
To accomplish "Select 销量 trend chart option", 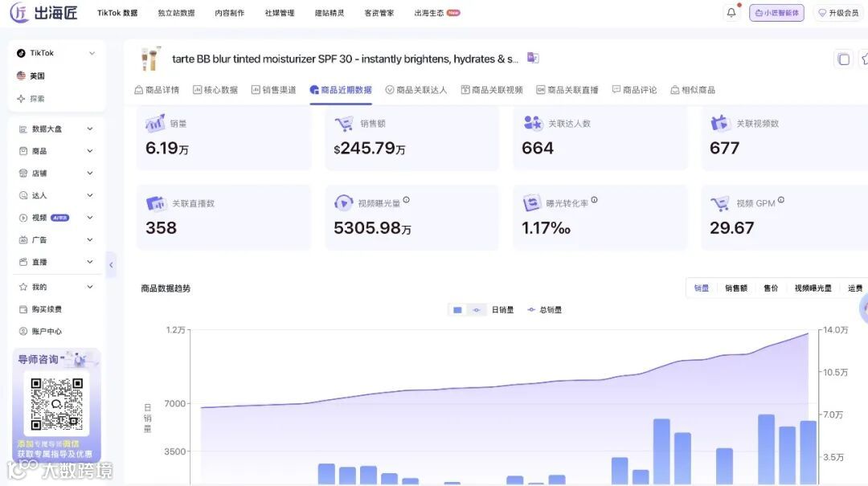I will [702, 288].
